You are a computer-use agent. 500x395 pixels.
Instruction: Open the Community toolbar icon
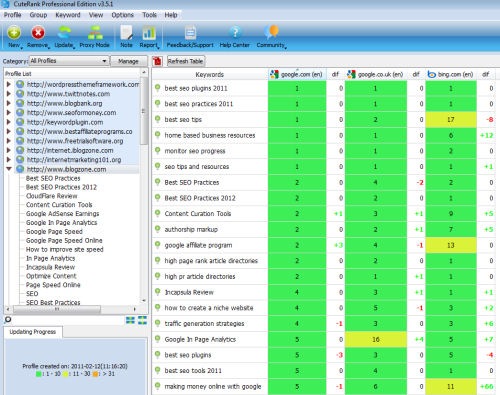pyautogui.click(x=271, y=32)
